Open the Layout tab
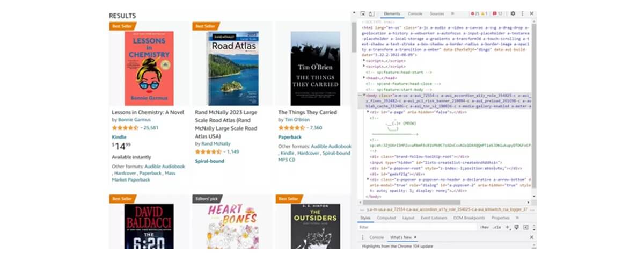The image size is (644, 253). [x=408, y=218]
